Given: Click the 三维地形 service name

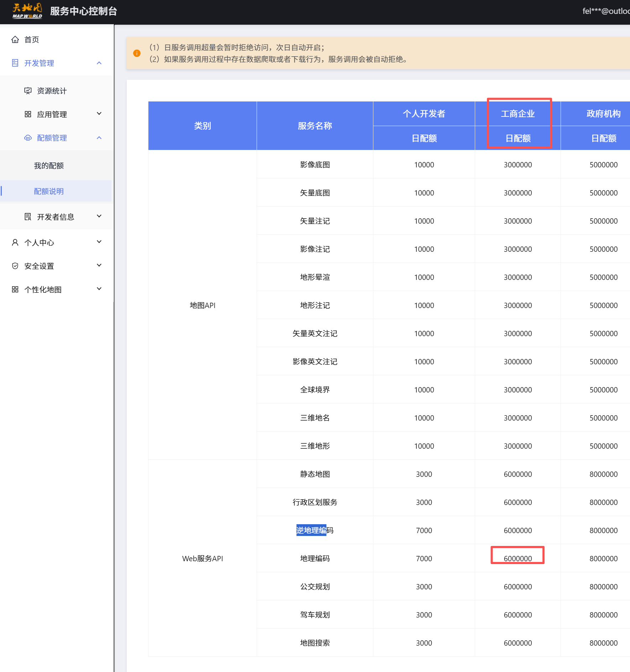Looking at the screenshot, I should click(x=315, y=446).
